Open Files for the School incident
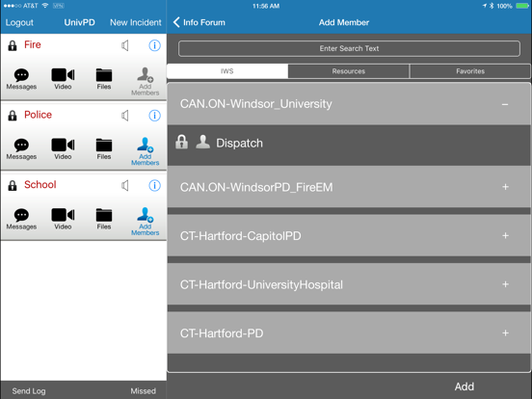 104,219
